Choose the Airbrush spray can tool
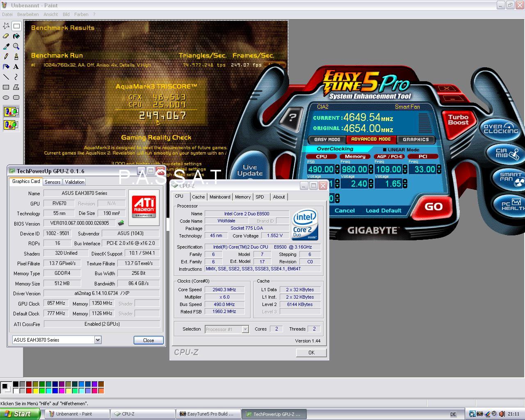The image size is (525, 420). (x=6, y=66)
